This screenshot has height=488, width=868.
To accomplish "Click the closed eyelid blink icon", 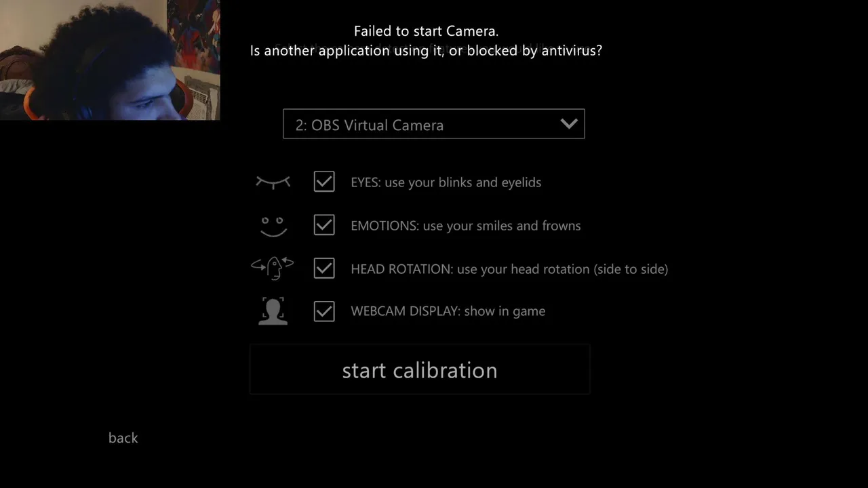I will point(273,182).
